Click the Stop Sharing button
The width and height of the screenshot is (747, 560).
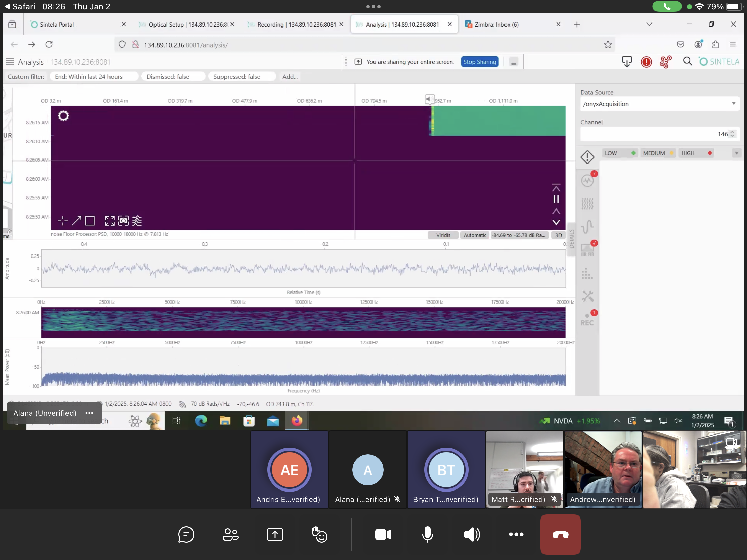(479, 62)
